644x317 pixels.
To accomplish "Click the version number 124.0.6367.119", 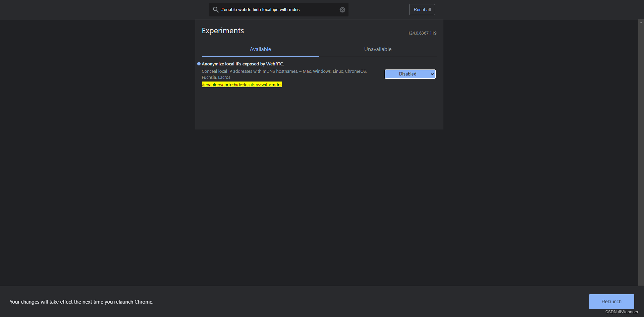I will click(x=422, y=33).
